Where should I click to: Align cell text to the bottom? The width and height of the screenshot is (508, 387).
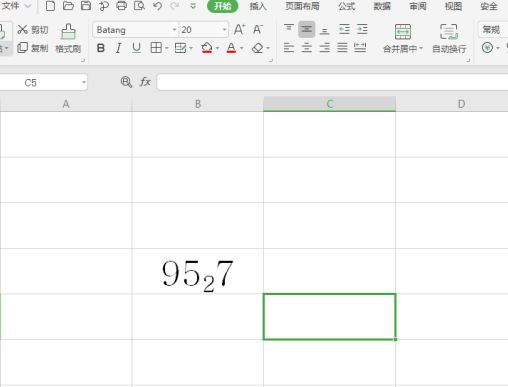tap(324, 30)
